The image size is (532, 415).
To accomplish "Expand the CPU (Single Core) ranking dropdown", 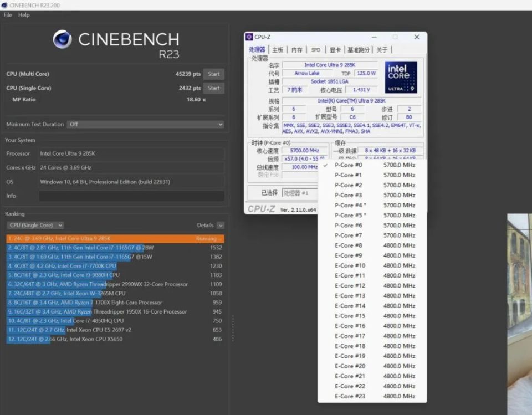I will [35, 226].
